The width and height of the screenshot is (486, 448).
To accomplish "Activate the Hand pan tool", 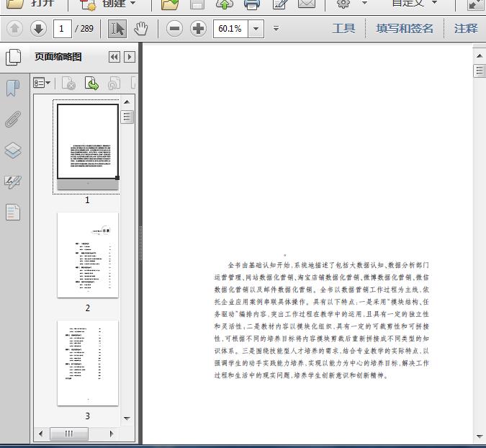I will coord(140,29).
